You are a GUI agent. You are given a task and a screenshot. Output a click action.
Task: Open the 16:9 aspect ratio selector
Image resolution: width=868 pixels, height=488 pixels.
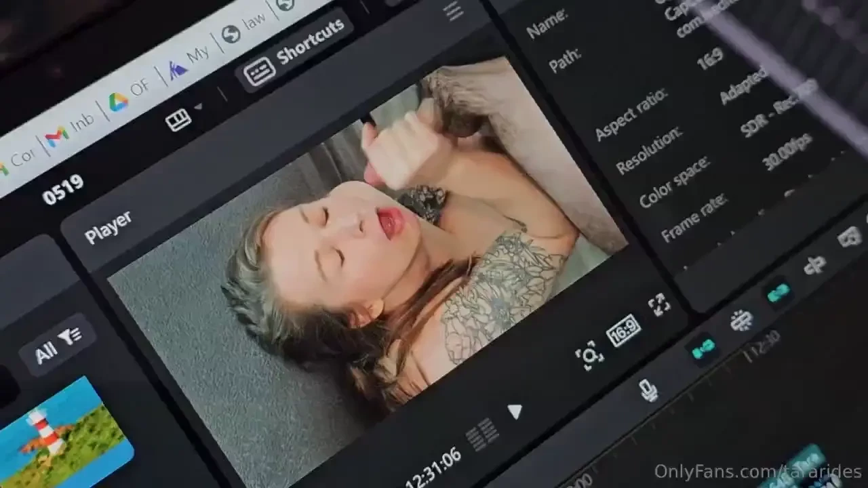(623, 332)
